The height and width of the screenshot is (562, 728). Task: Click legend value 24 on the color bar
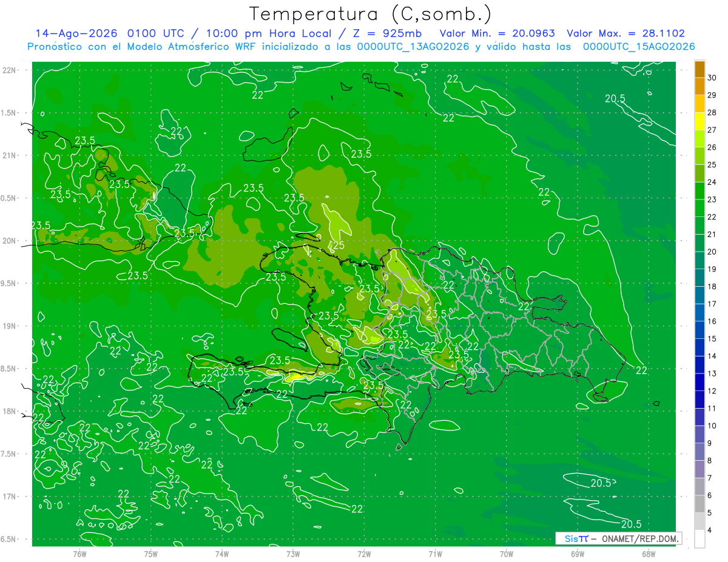pyautogui.click(x=712, y=182)
